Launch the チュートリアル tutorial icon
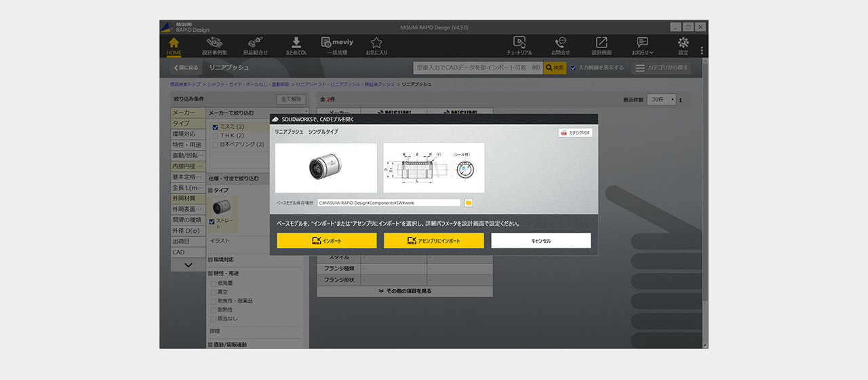The image size is (868, 380). pyautogui.click(x=519, y=45)
